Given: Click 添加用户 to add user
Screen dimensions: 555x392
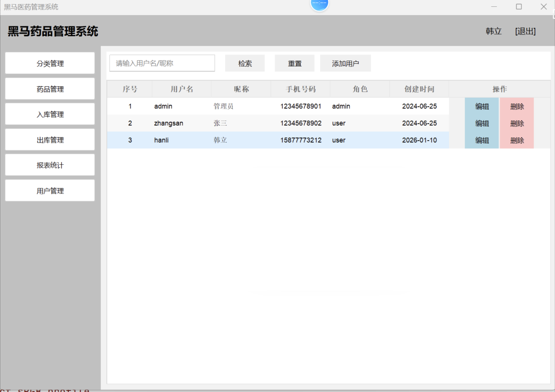Looking at the screenshot, I should [345, 63].
